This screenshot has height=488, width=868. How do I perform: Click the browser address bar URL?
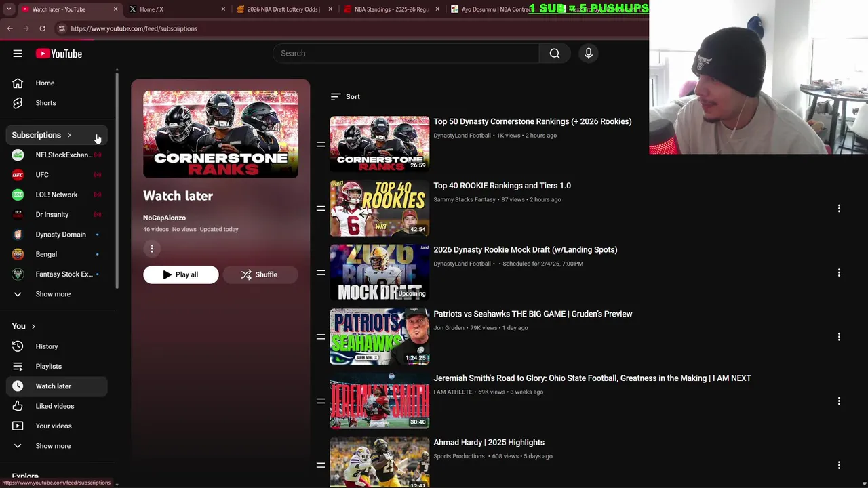(134, 28)
